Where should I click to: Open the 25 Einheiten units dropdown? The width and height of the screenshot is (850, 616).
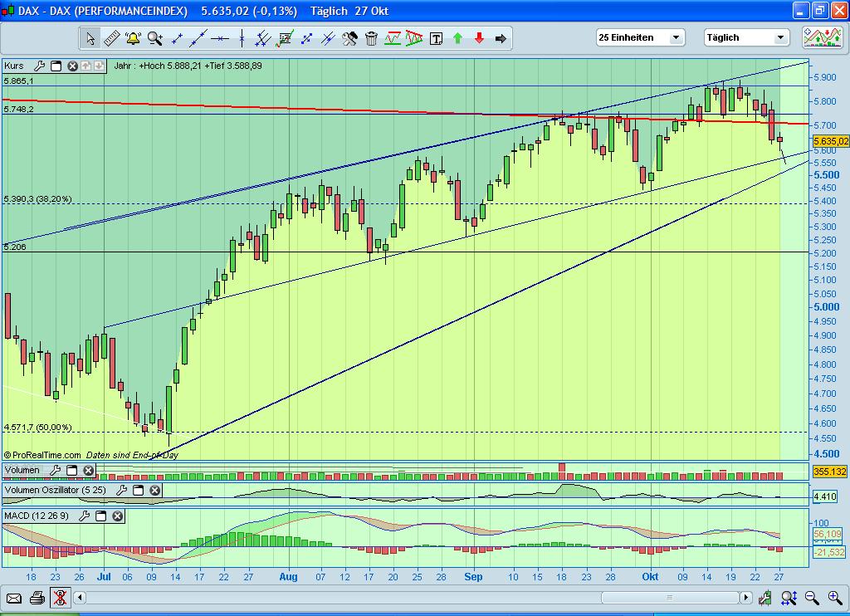point(640,37)
